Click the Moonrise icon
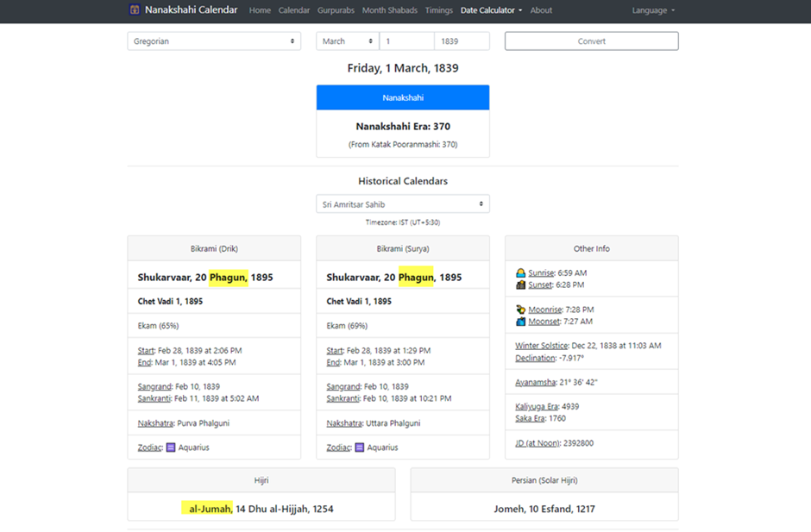Screen dimensions: 811x532 (520, 310)
